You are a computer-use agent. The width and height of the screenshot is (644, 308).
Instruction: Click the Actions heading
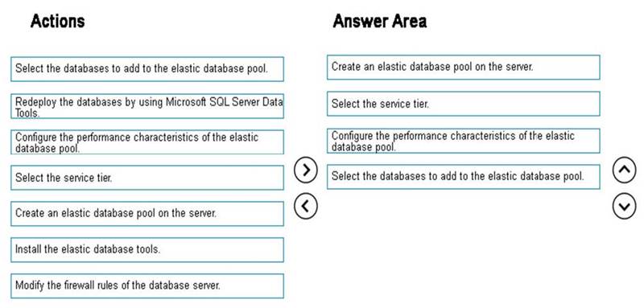point(57,20)
